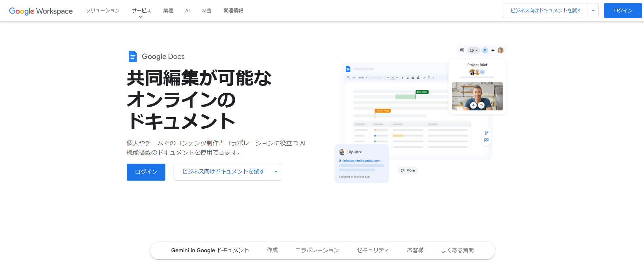Click the blue Google Docs icon
644x277 pixels.
pyautogui.click(x=133, y=56)
